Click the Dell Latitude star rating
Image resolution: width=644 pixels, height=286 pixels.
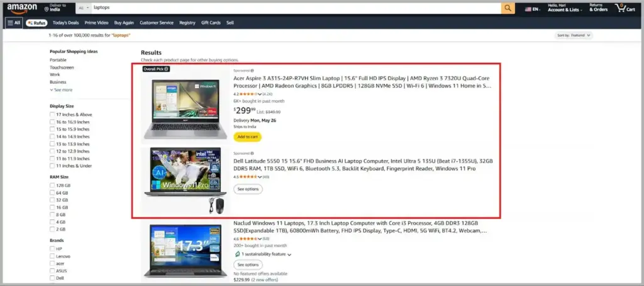248,177
